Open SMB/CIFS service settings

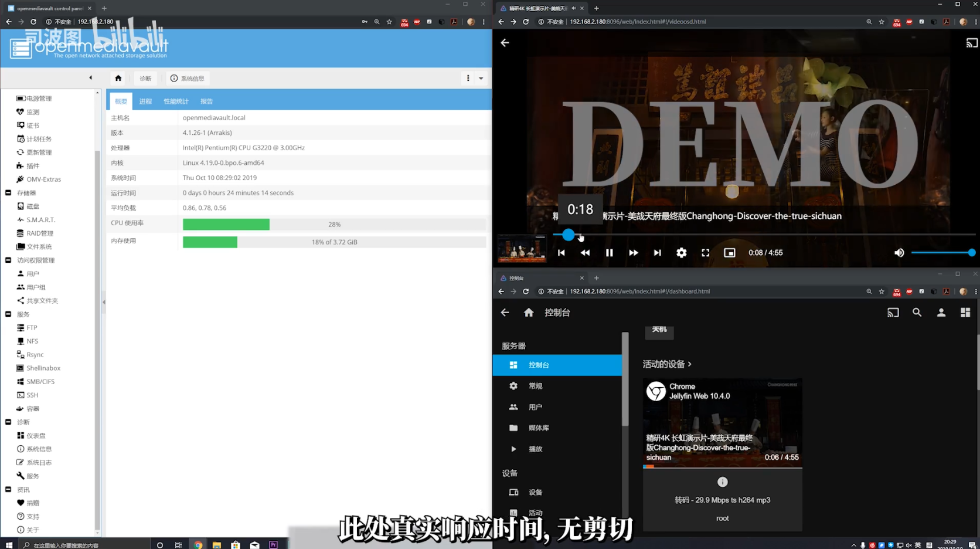point(36,382)
